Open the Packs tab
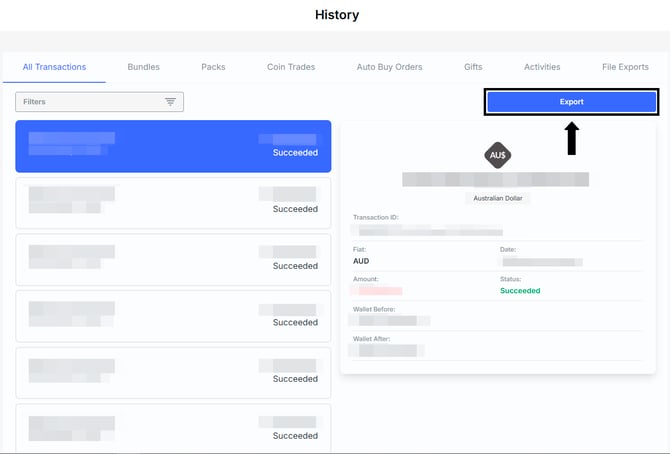The image size is (670, 454). pos(213,67)
